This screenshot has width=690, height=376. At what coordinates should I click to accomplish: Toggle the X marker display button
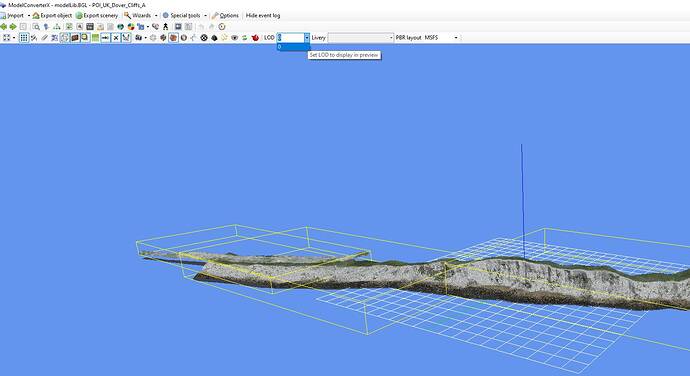click(116, 38)
